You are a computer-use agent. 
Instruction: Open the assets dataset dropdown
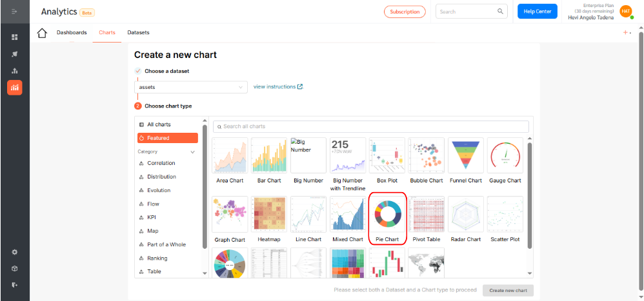[191, 87]
